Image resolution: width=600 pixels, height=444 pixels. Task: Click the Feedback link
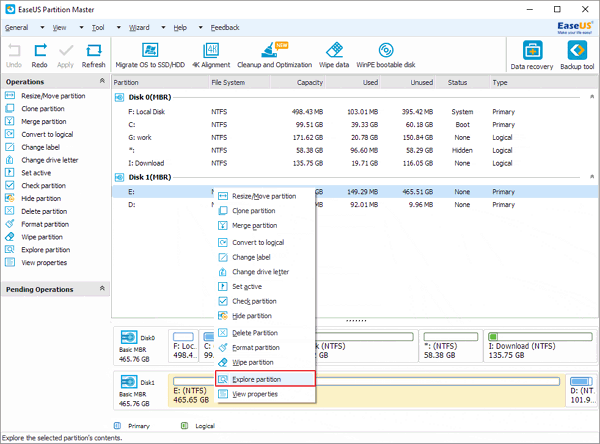click(225, 28)
